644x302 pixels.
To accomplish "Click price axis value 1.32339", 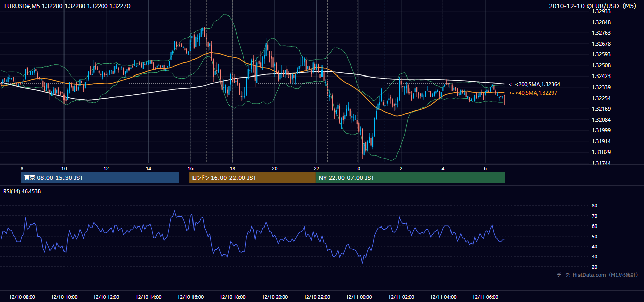I will coord(602,87).
